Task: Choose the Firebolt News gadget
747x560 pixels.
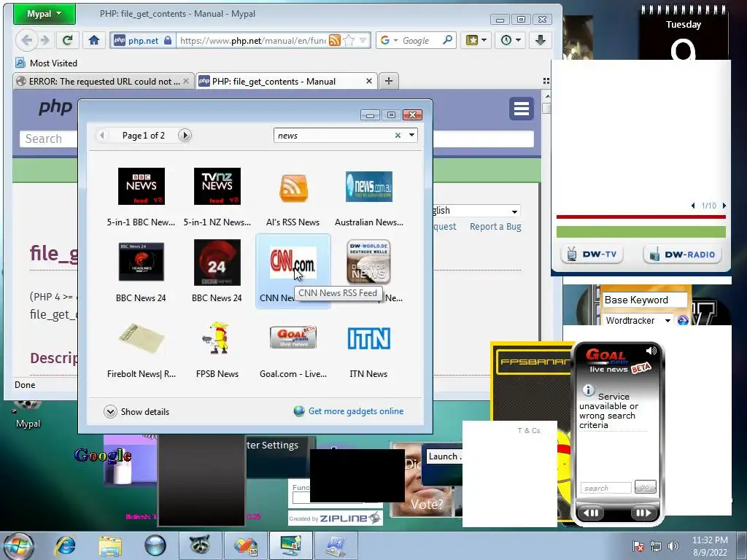Action: (141, 349)
